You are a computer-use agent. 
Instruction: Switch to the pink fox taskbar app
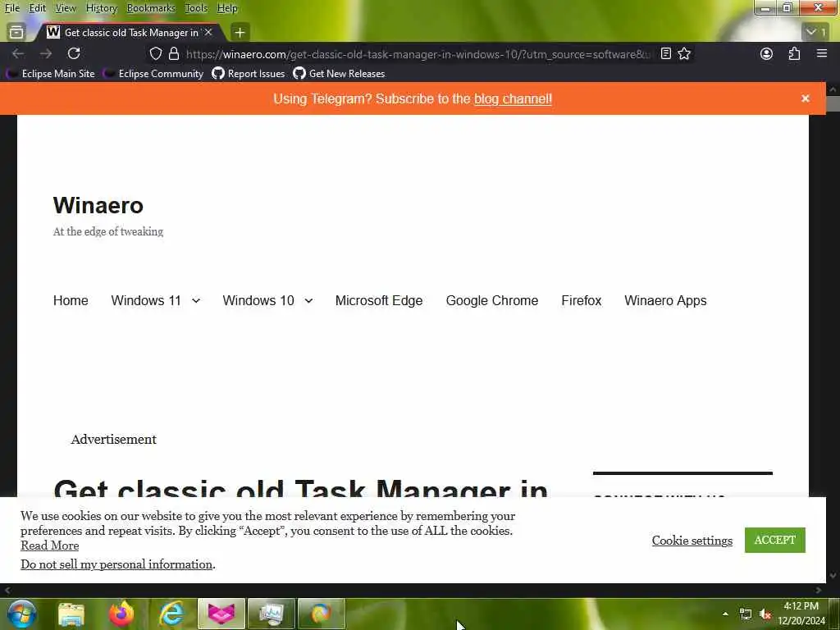point(221,614)
